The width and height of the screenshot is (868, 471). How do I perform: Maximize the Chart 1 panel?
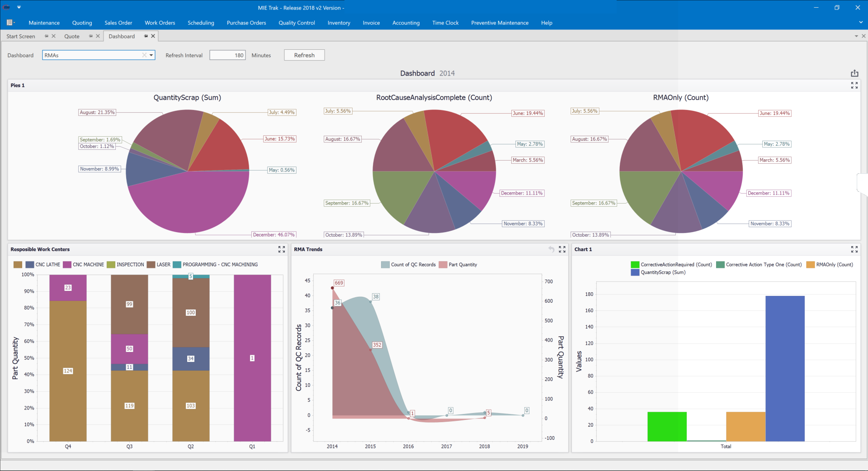tap(855, 249)
